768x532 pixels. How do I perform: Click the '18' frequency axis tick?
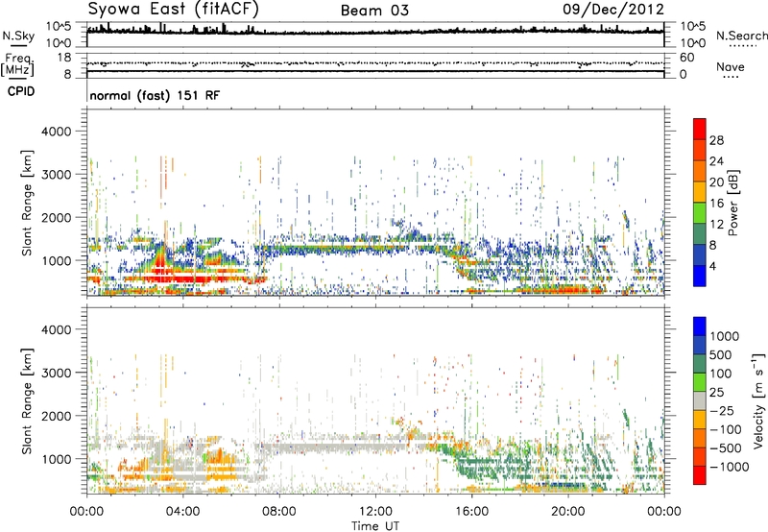(x=64, y=58)
